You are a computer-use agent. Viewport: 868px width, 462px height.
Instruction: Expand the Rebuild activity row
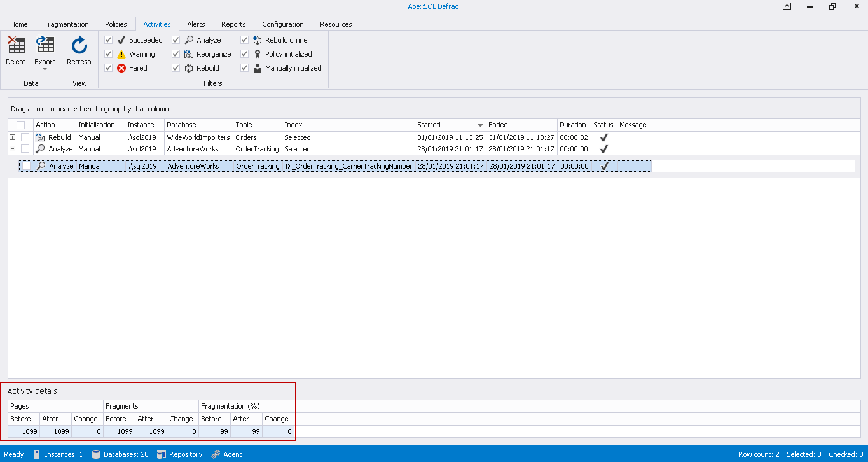pos(12,137)
